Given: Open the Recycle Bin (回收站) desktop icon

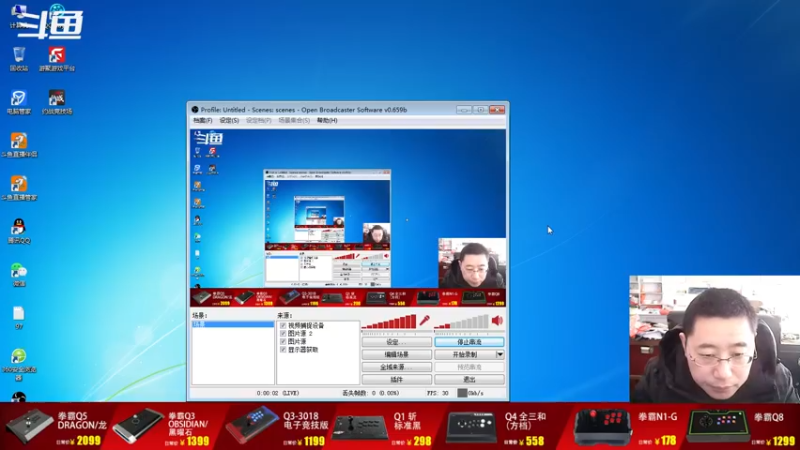Looking at the screenshot, I should tap(19, 58).
